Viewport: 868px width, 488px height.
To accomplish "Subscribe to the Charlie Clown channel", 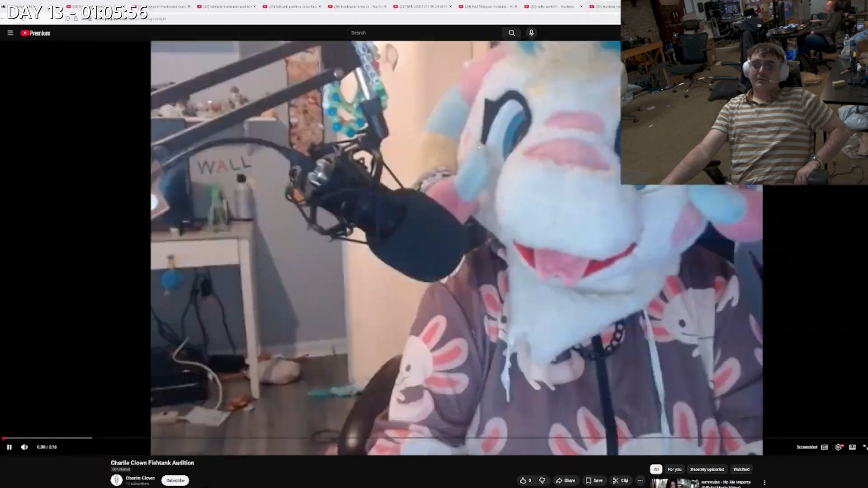I will pyautogui.click(x=175, y=480).
